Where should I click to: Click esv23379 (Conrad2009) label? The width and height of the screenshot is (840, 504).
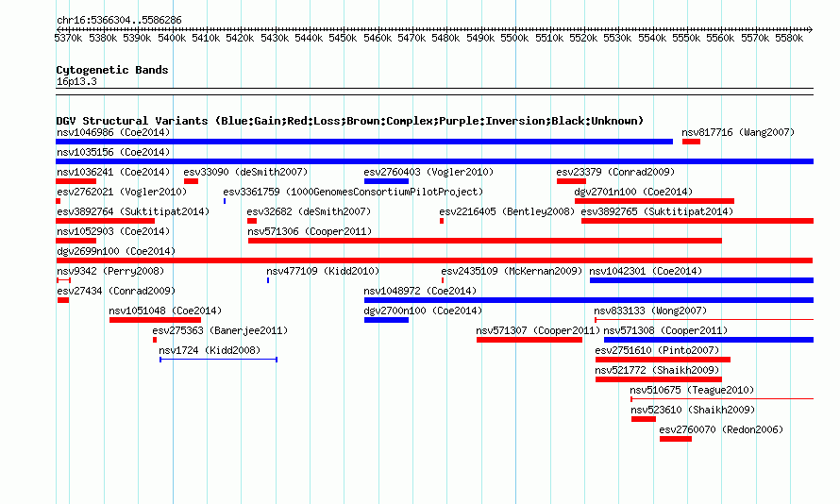(x=615, y=172)
